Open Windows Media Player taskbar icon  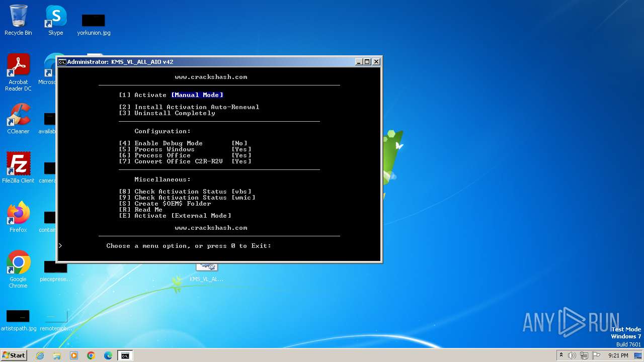click(x=74, y=355)
